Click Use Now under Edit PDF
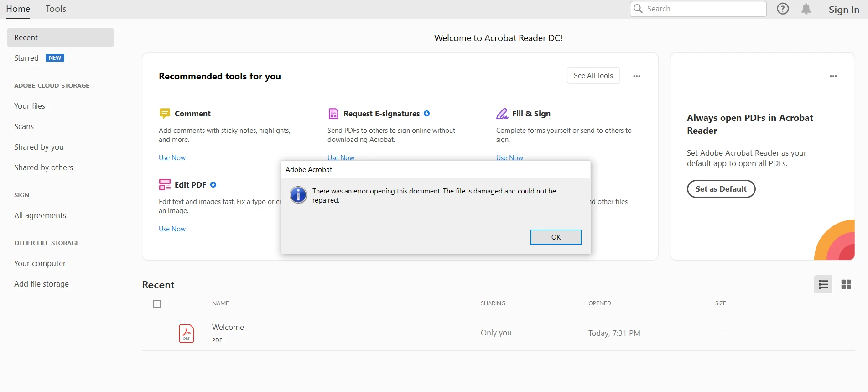The width and height of the screenshot is (868, 392). tap(172, 229)
